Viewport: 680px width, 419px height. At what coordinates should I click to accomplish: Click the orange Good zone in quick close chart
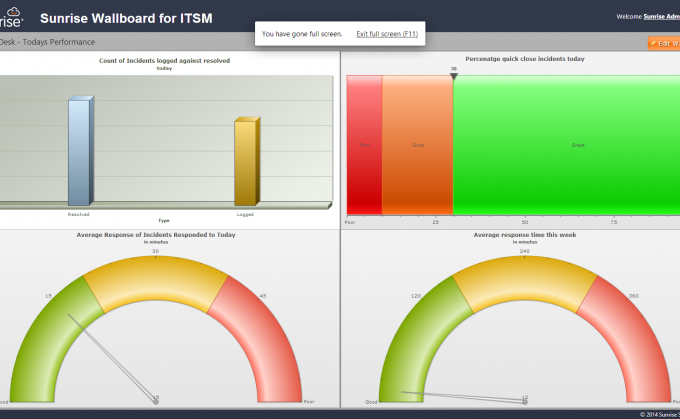pos(418,145)
